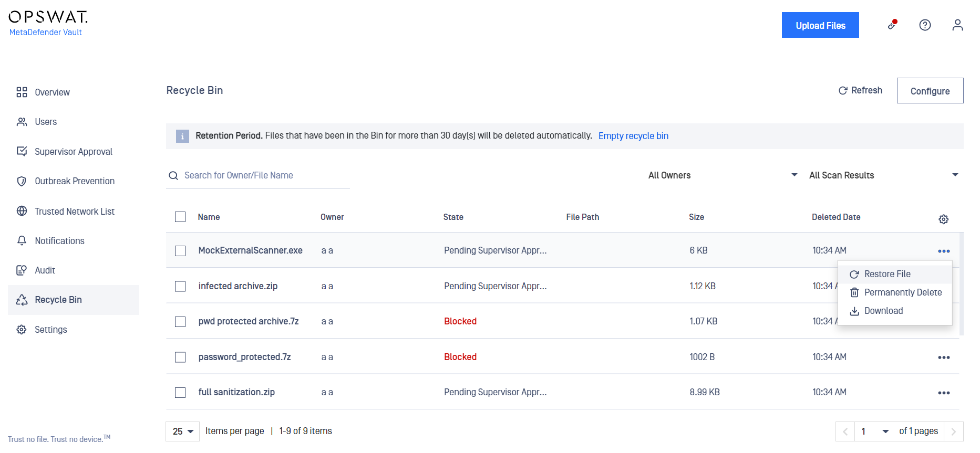Click the Settings gear icon in sidebar
Viewport: 980px width, 453px height.
click(22, 330)
